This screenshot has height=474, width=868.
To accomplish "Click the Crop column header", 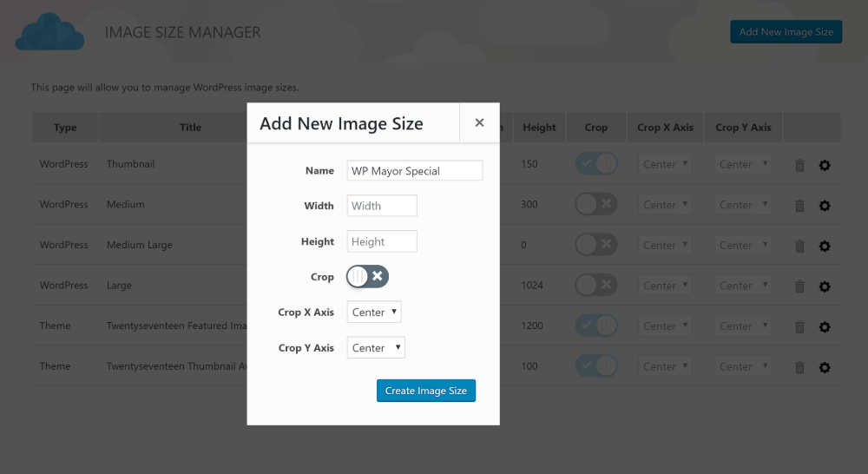I will [596, 128].
